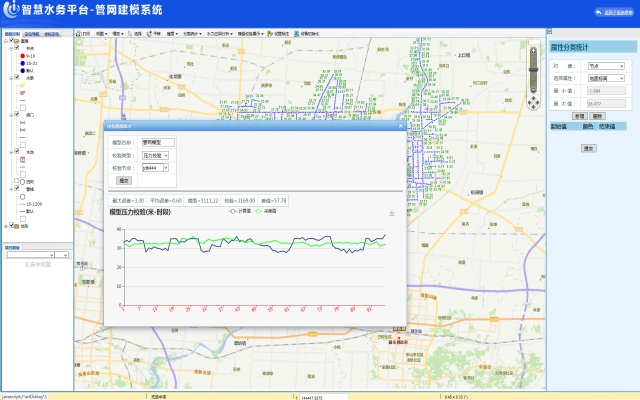Click the chart download icon
The height and width of the screenshot is (400, 640).
coord(391,213)
